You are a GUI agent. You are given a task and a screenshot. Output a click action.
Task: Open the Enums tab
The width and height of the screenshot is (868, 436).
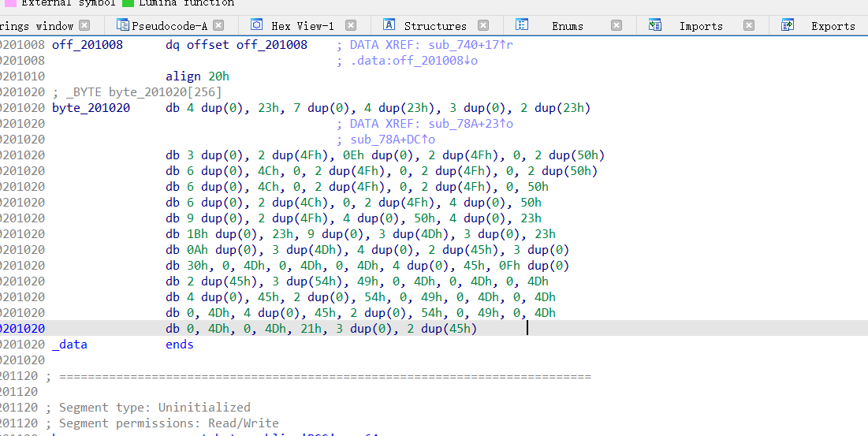click(568, 25)
